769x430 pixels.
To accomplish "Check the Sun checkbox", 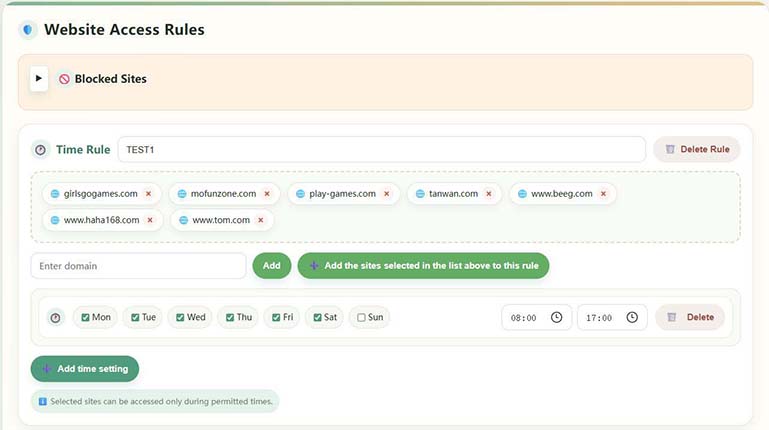I will [361, 317].
